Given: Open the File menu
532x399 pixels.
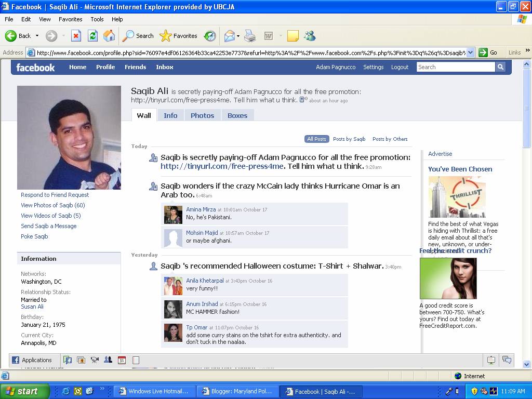Looking at the screenshot, I should click(9, 19).
